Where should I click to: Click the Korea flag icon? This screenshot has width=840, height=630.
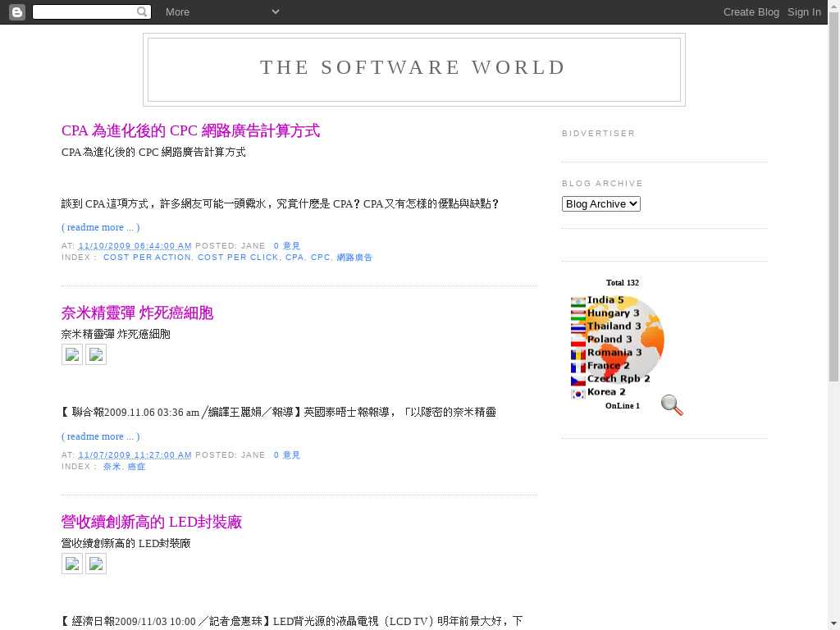pos(578,394)
